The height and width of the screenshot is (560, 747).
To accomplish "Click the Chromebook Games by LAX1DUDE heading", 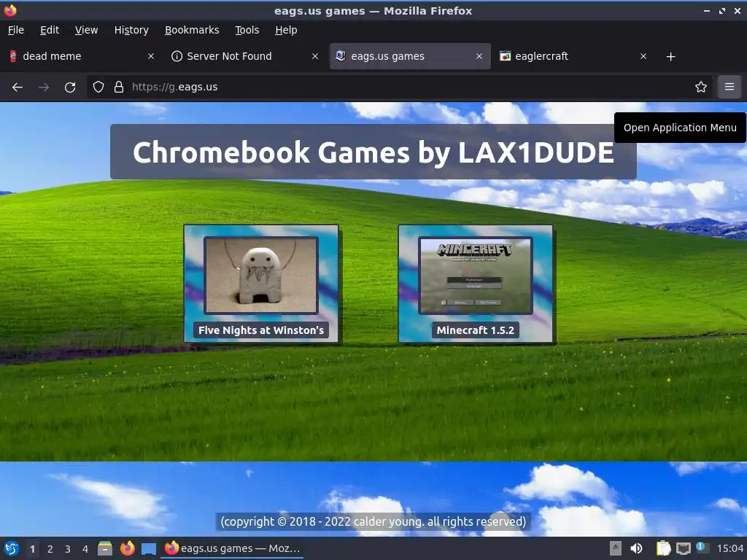I will pos(373,152).
